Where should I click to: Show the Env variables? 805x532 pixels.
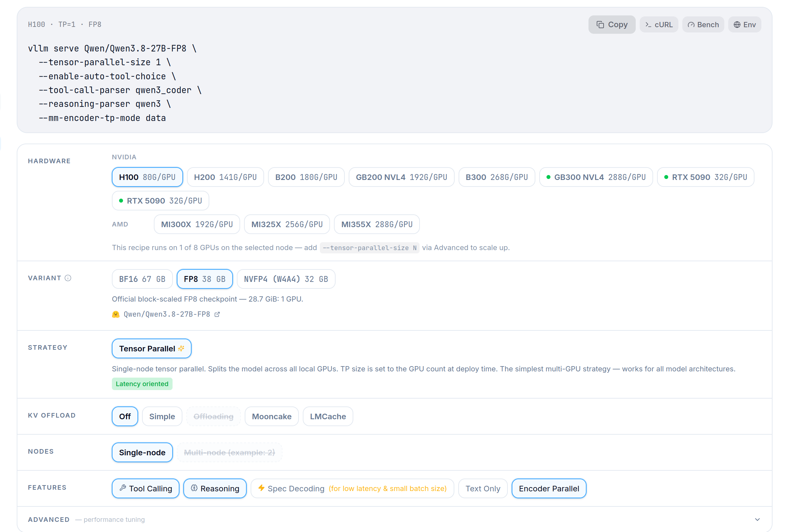[x=744, y=25]
